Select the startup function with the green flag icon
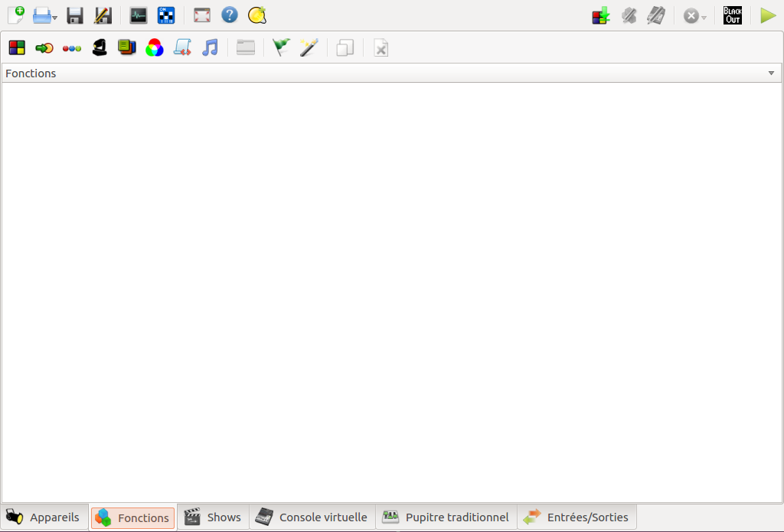Image resolution: width=784 pixels, height=532 pixels. tap(281, 47)
